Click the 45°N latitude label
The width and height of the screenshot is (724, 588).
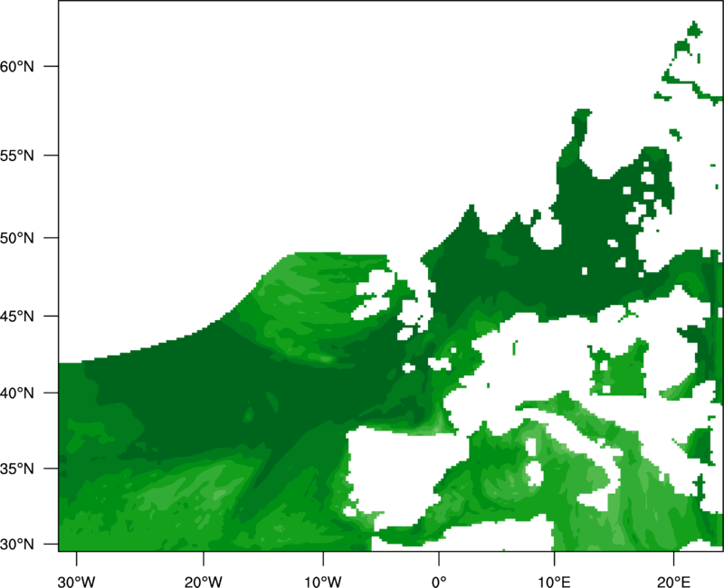click(x=17, y=316)
